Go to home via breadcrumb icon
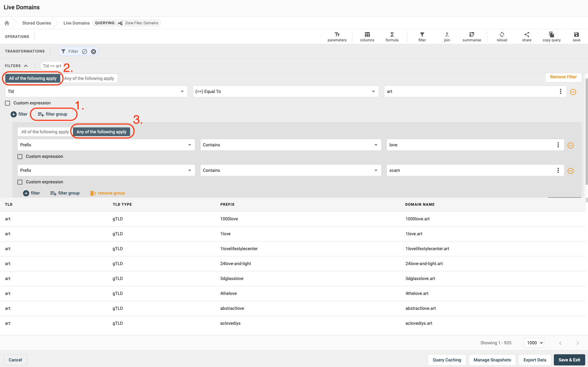Screen dimensions: 588x367 (x=7, y=23)
